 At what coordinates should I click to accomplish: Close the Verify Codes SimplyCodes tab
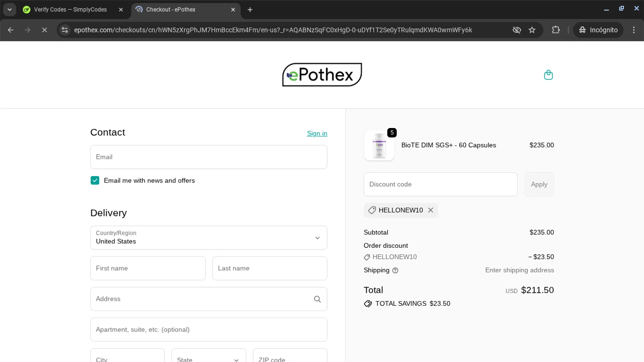pos(121,9)
